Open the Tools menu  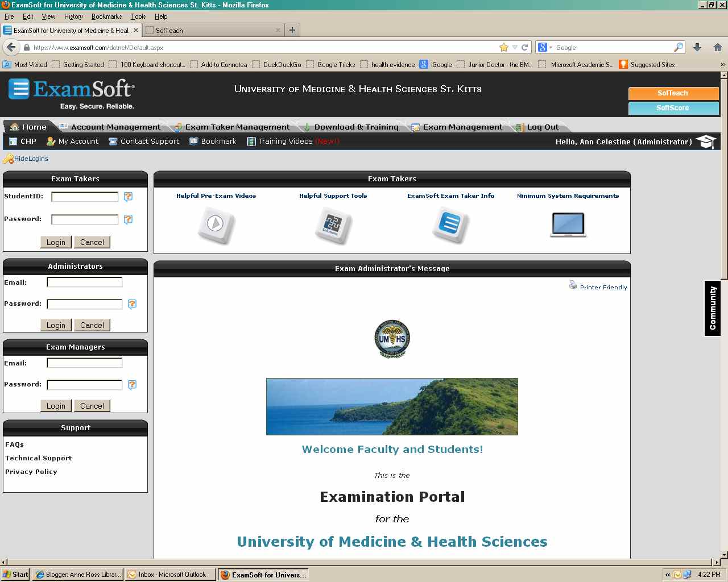(138, 16)
